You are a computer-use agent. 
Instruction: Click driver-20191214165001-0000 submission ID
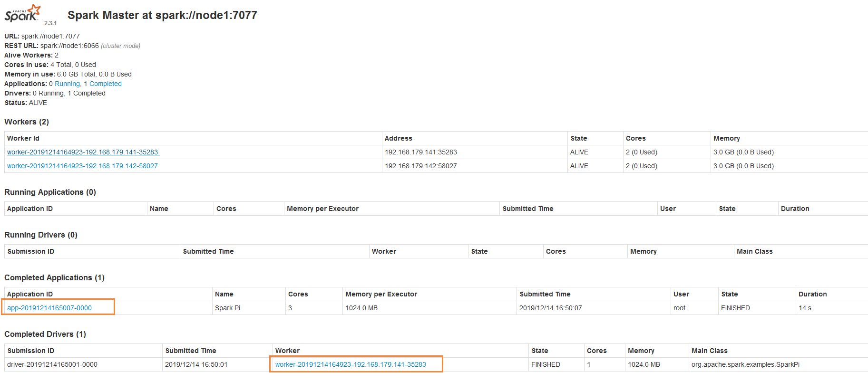(52, 364)
